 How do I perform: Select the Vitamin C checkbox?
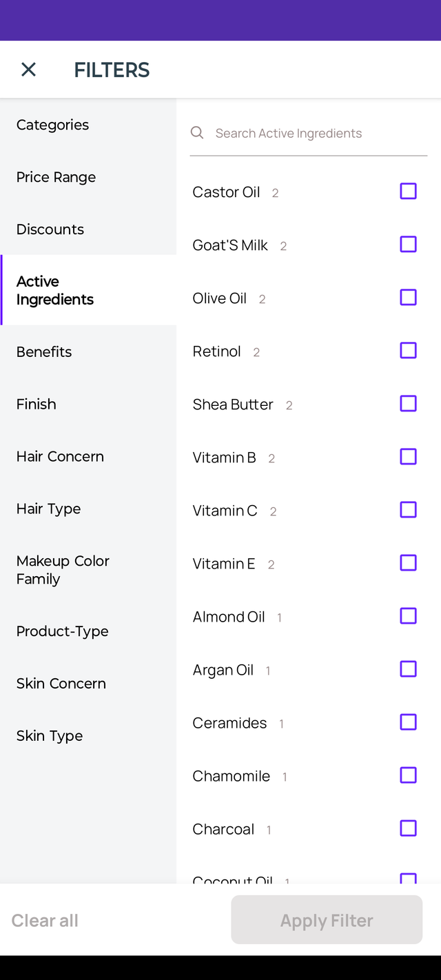click(x=409, y=509)
